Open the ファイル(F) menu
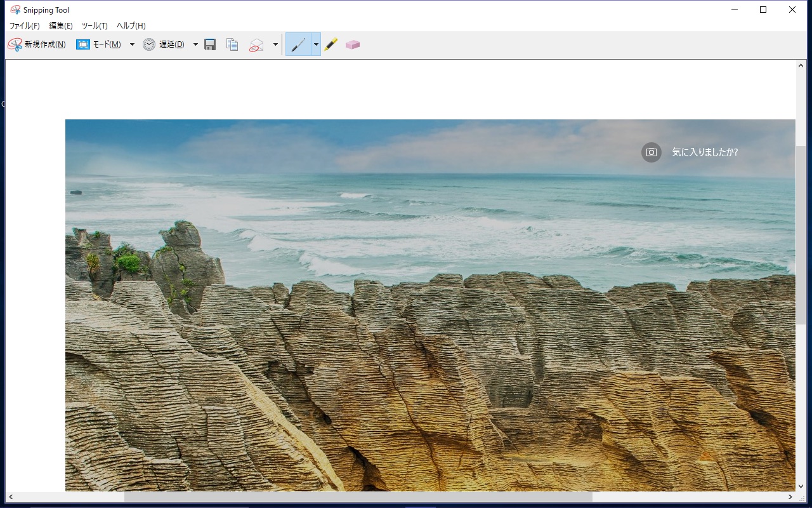The width and height of the screenshot is (812, 508). coord(24,26)
